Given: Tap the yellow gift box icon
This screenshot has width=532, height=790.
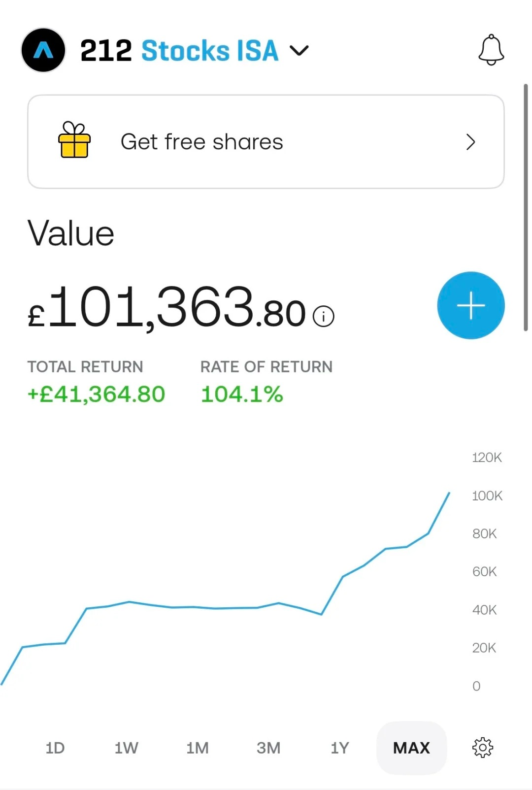Looking at the screenshot, I should (74, 140).
